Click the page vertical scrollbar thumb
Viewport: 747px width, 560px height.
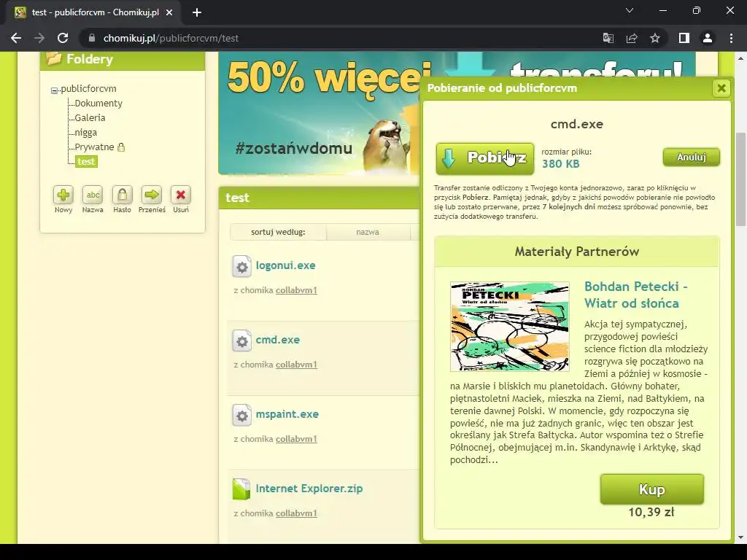click(741, 179)
